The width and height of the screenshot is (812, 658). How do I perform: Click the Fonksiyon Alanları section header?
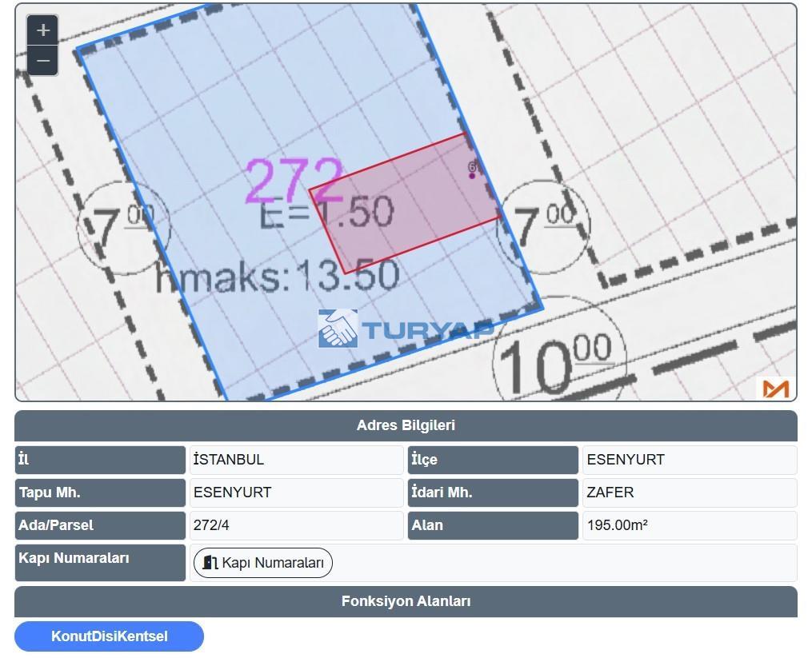click(x=406, y=601)
